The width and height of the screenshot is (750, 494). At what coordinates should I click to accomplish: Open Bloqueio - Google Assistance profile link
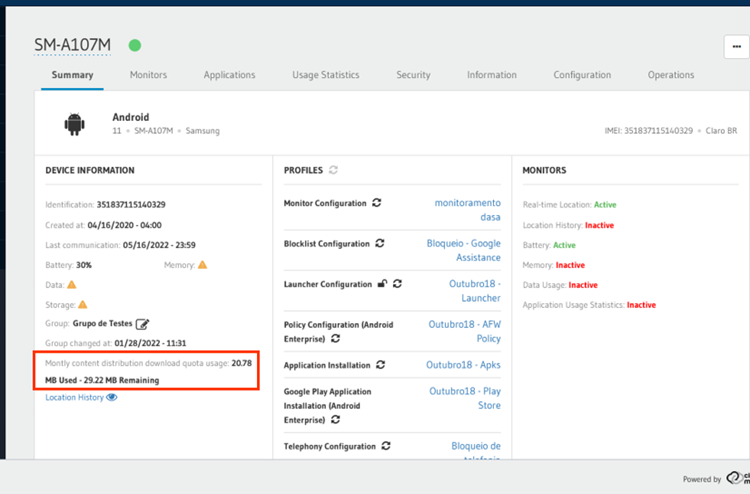[463, 251]
